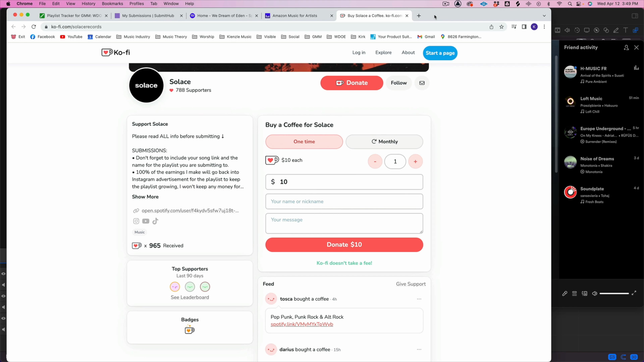The height and width of the screenshot is (362, 644).
Task: Open Spotify lyrics with the microphone icon
Action: click(565, 294)
